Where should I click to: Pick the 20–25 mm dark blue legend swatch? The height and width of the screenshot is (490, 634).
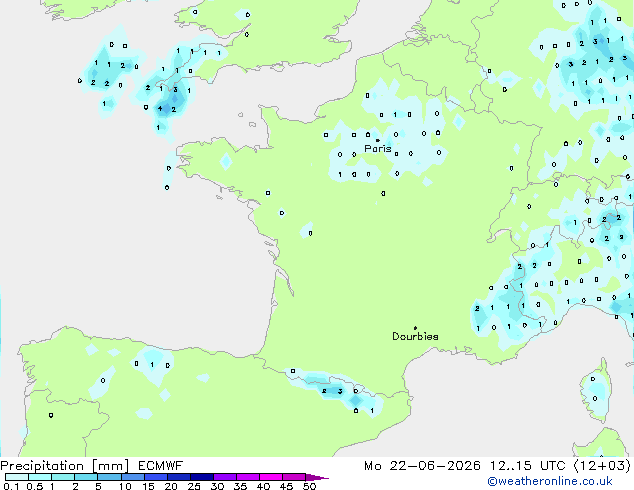click(178, 477)
